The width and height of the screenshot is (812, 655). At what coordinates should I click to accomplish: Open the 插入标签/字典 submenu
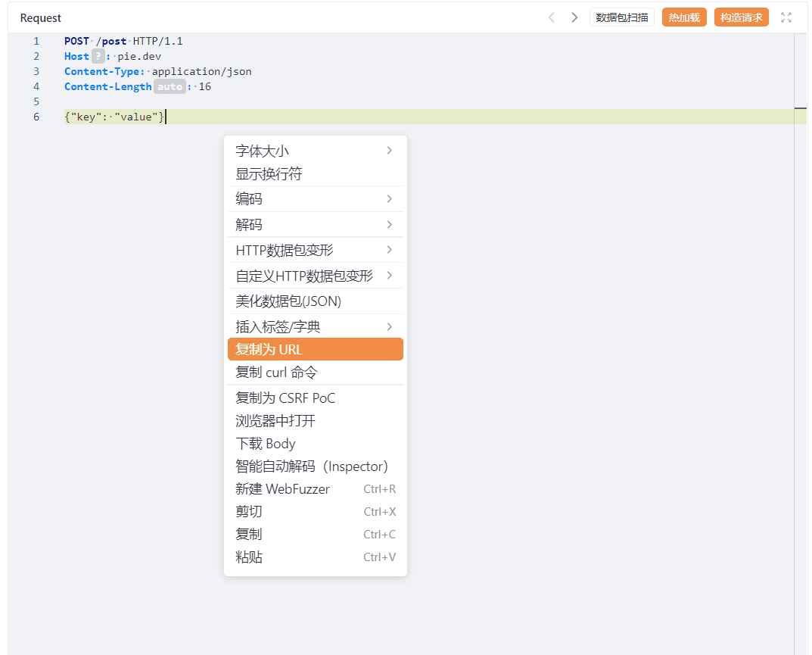point(315,326)
